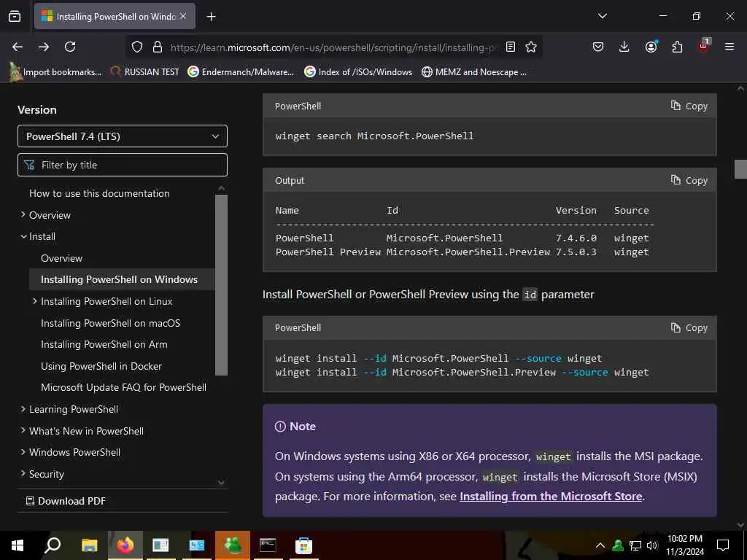Screen dimensions: 747x560
Task: Click the page vertical scrollbar thumb
Action: [740, 169]
